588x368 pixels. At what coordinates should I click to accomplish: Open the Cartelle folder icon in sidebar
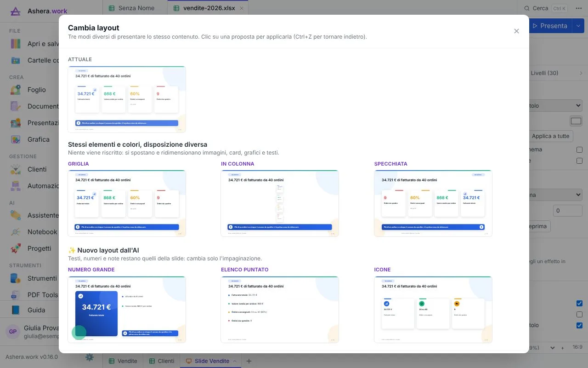pos(16,60)
